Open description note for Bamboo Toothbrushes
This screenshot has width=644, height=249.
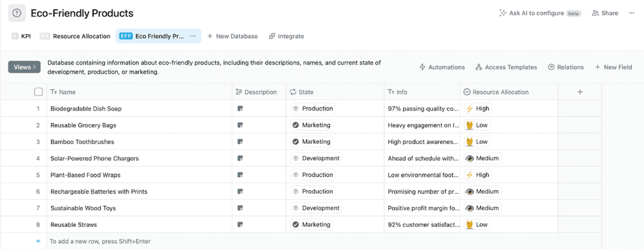[241, 141]
